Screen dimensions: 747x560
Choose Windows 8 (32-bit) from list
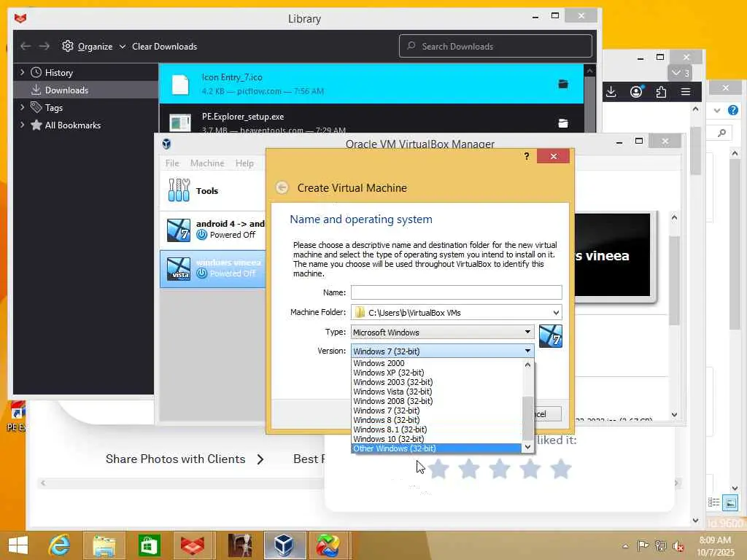[436, 420]
